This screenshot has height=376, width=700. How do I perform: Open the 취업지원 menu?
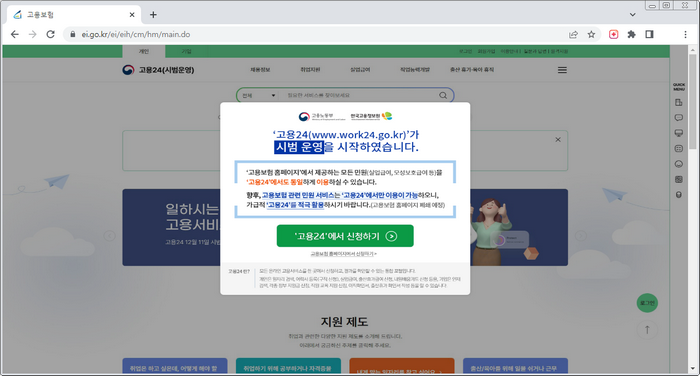pyautogui.click(x=310, y=70)
